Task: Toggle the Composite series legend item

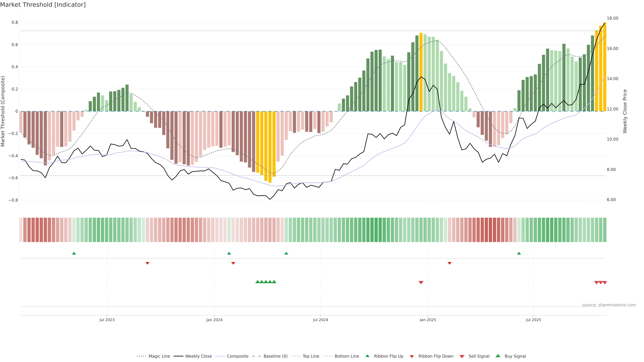Action: (237, 356)
